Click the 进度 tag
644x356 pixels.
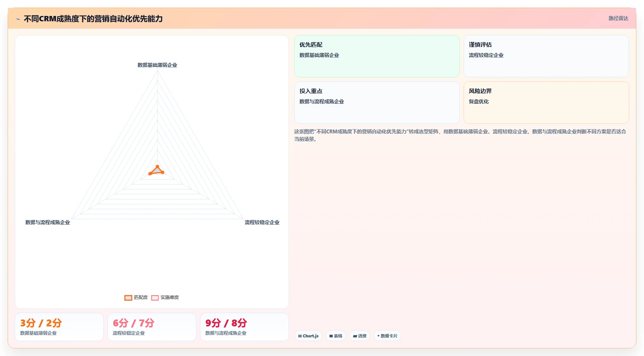(x=360, y=336)
